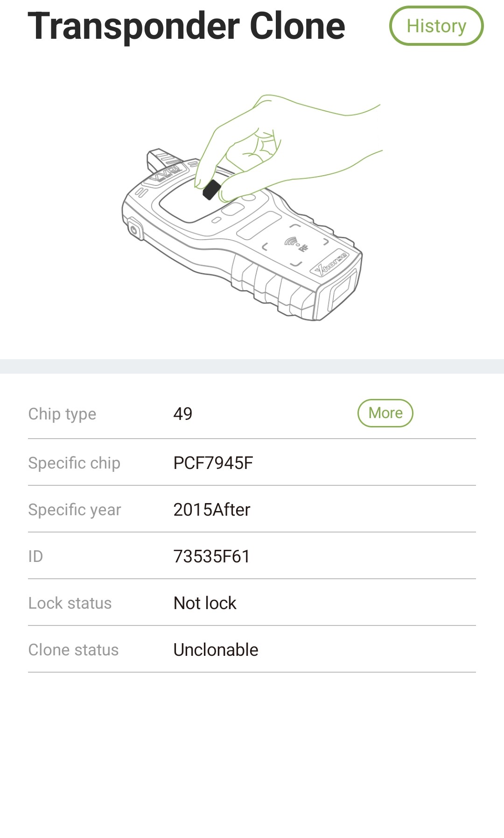Screen dimensions: 504x838
Task: Select the Specific year label
Action: [75, 510]
